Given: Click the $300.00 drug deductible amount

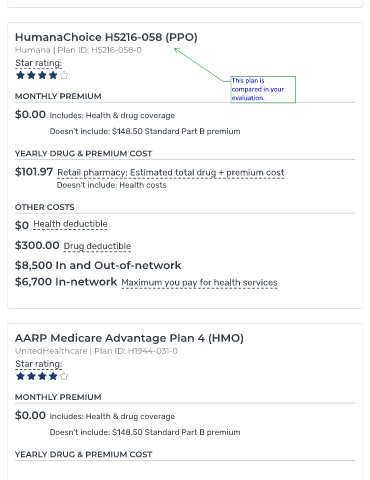Looking at the screenshot, I should point(37,246).
